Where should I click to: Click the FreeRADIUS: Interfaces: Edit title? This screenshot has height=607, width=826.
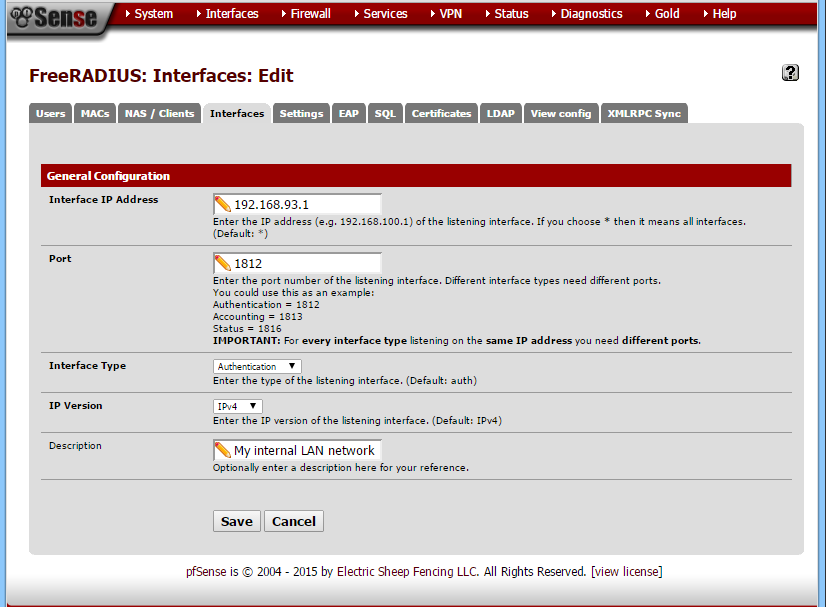(x=161, y=76)
